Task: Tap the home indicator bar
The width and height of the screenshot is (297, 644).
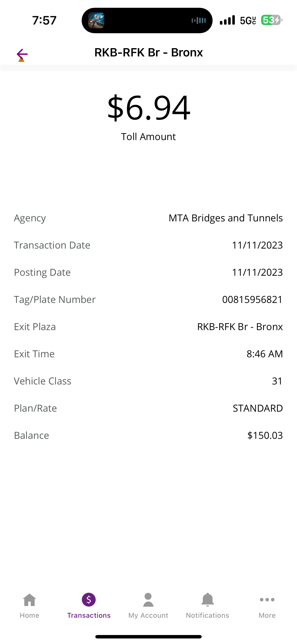Action: tap(148, 636)
